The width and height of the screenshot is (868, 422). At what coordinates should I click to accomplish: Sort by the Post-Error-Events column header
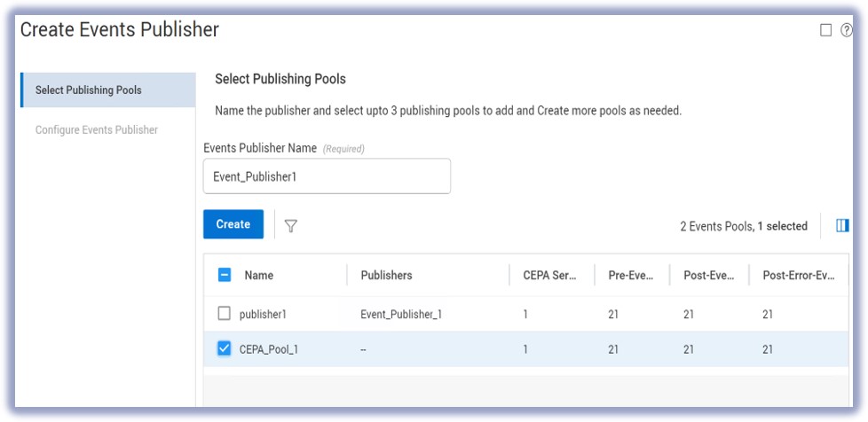(798, 275)
